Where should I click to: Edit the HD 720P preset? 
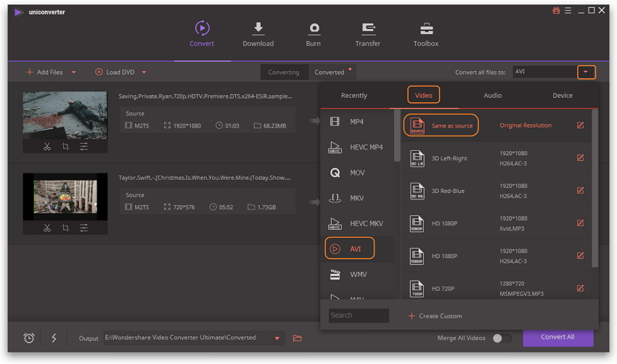tap(580, 289)
